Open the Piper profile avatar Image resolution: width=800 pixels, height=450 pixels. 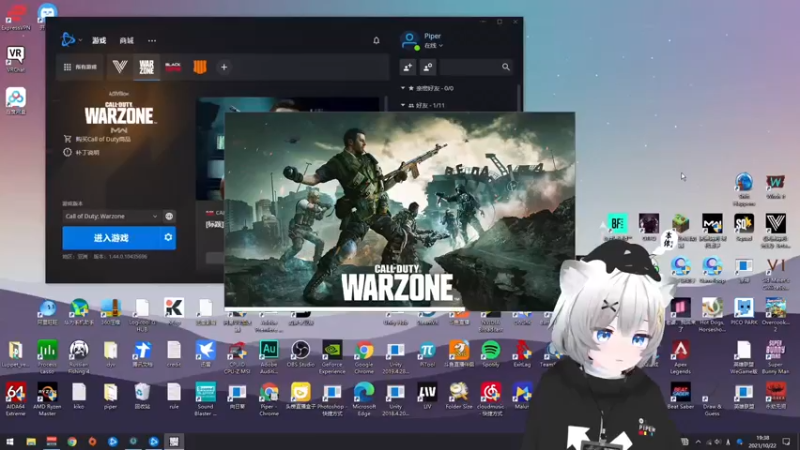(410, 40)
